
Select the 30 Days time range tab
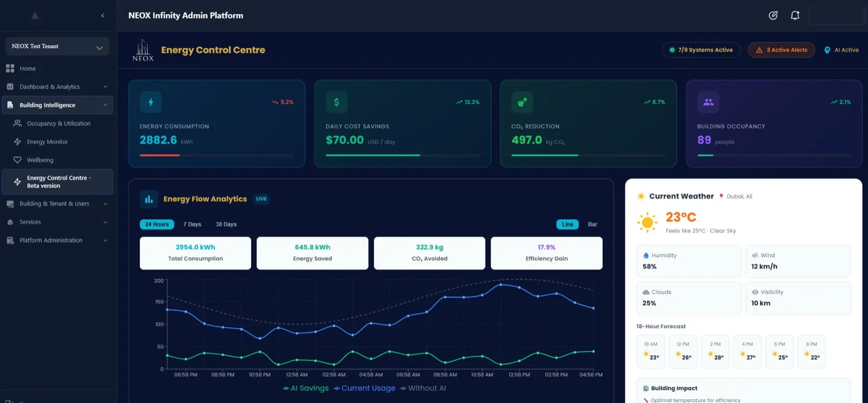[x=226, y=224]
